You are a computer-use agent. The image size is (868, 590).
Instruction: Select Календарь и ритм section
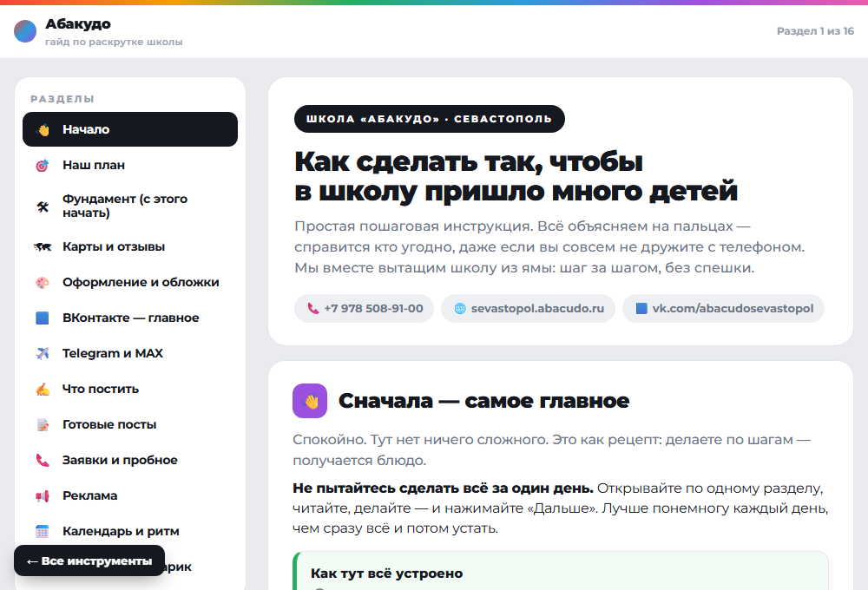tap(130, 531)
